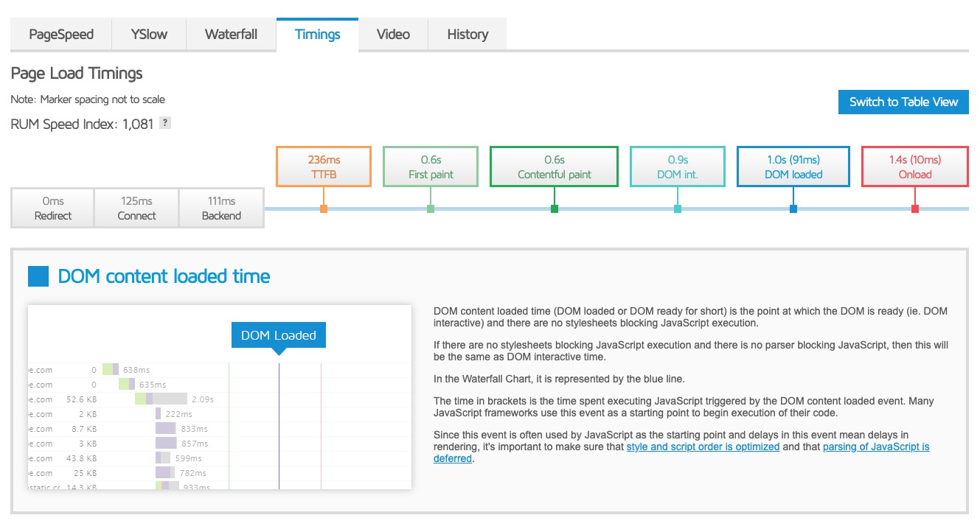Open the PageSpeed tab
Viewport: 980px width, 532px height.
[x=60, y=34]
